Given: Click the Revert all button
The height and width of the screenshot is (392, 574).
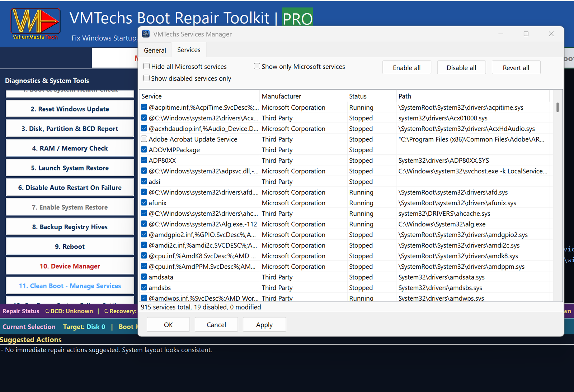Looking at the screenshot, I should tap(516, 68).
